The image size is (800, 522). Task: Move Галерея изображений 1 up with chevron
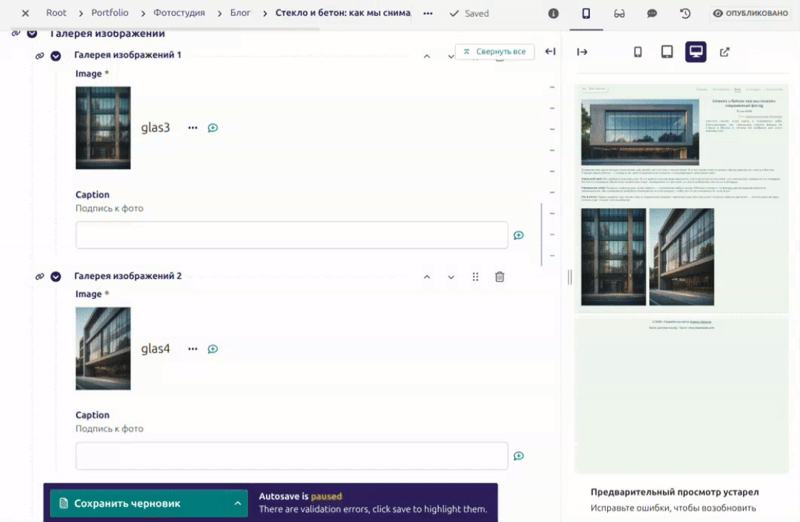click(427, 56)
